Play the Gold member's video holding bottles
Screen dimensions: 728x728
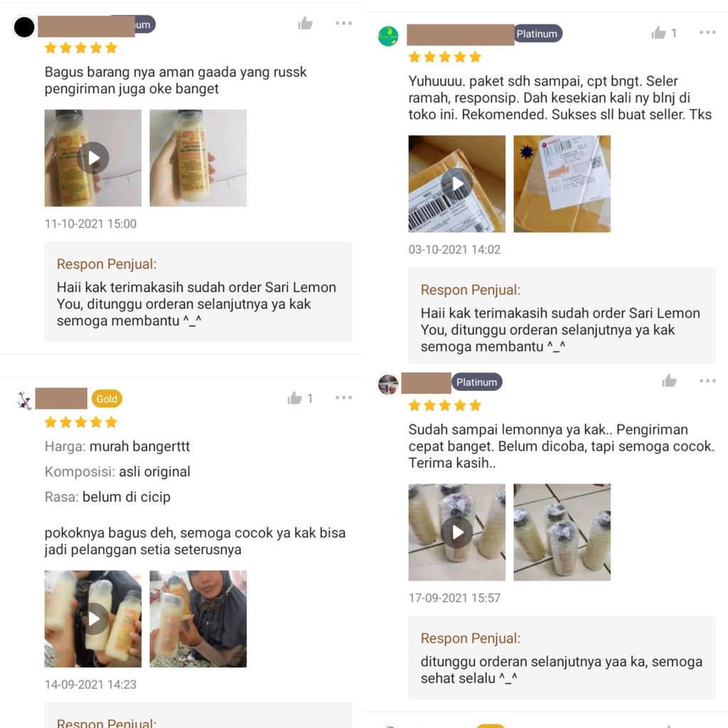point(93,619)
